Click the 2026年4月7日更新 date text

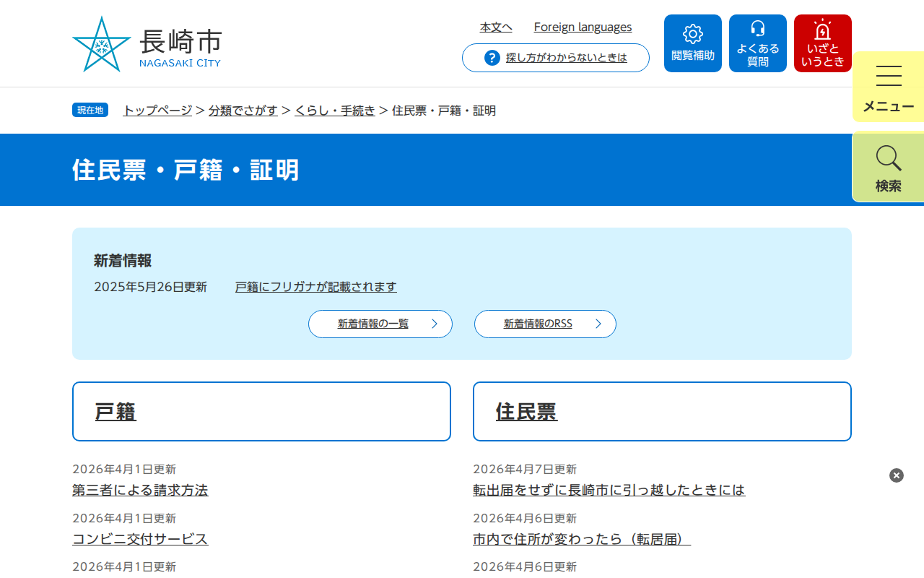coord(525,470)
